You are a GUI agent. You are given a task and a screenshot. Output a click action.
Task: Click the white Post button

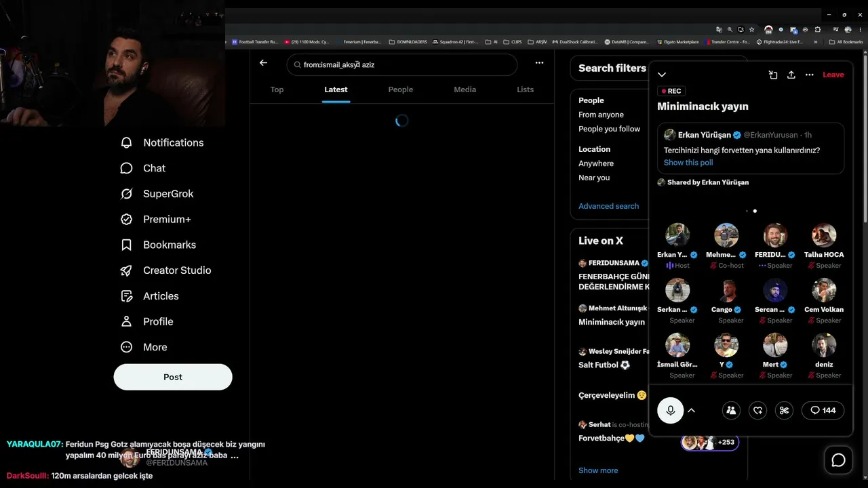pos(173,377)
